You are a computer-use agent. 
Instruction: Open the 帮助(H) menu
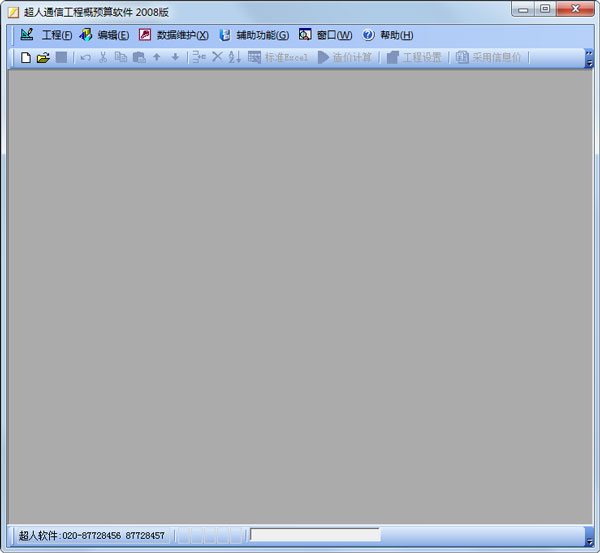tap(387, 35)
